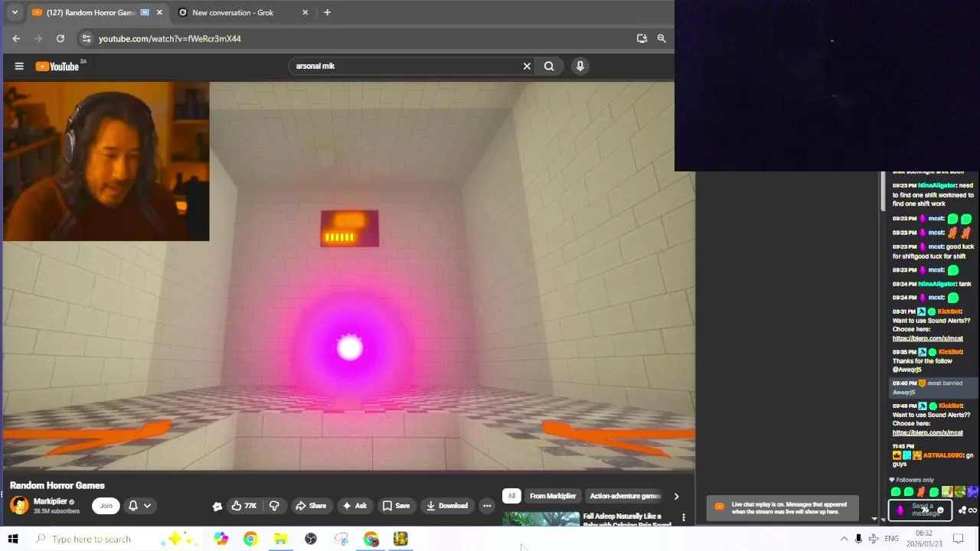The height and width of the screenshot is (551, 980).
Task: Open Windows notification center icon
Action: tap(958, 539)
